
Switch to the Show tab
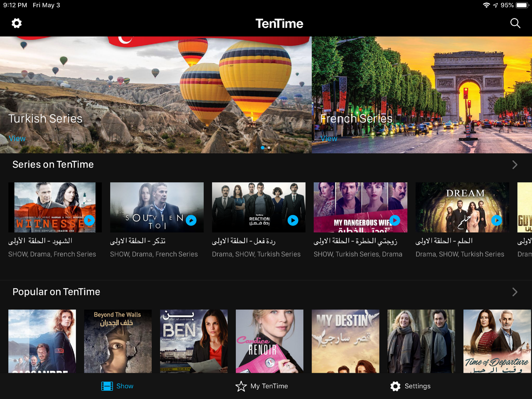pos(117,386)
